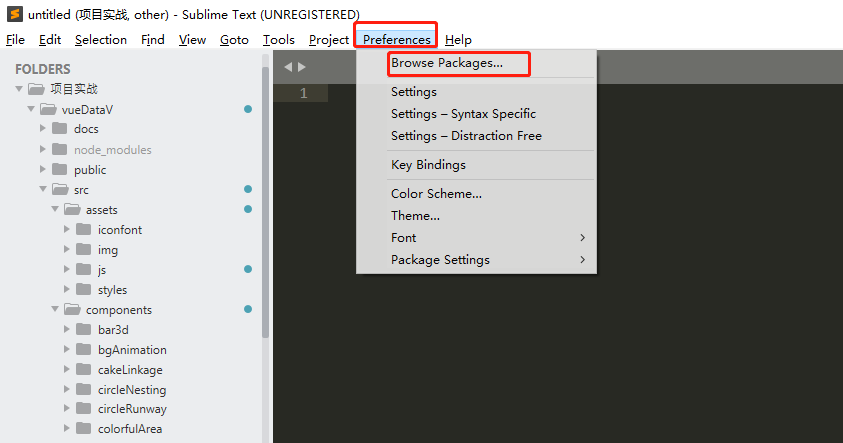This screenshot has width=843, height=443.
Task: Click the assets folder icon
Action: click(72, 209)
